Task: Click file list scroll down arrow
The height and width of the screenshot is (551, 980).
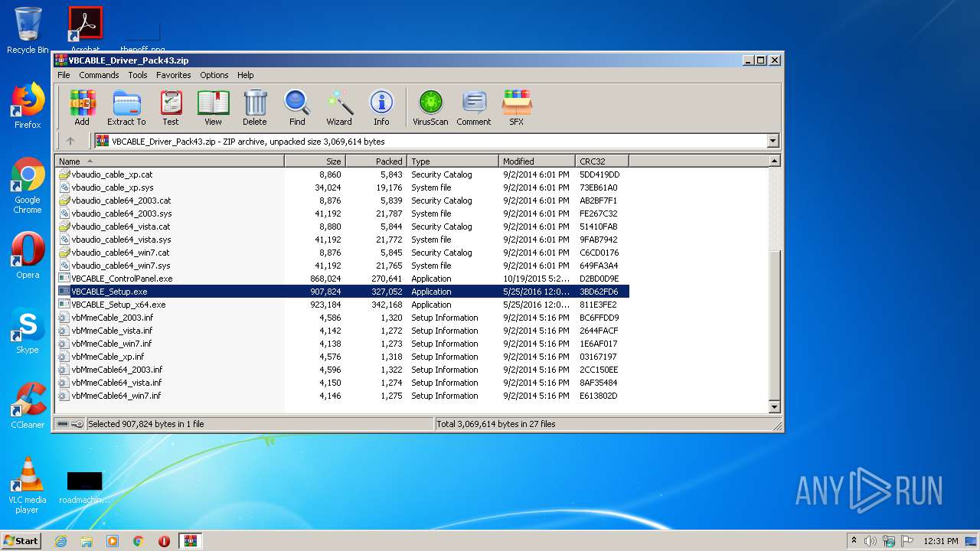Action: [x=774, y=407]
